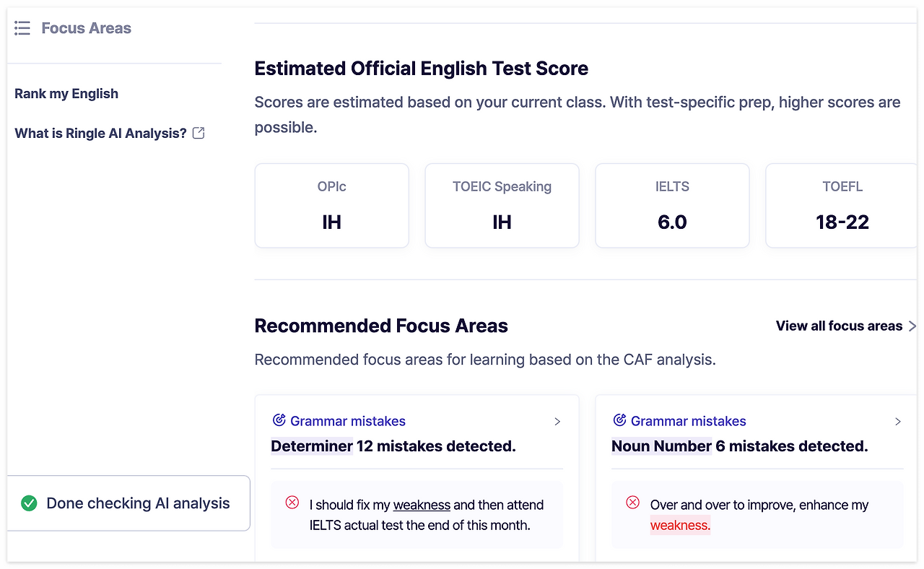Click the green checkmark icon
This screenshot has width=924, height=569.
pyautogui.click(x=29, y=503)
